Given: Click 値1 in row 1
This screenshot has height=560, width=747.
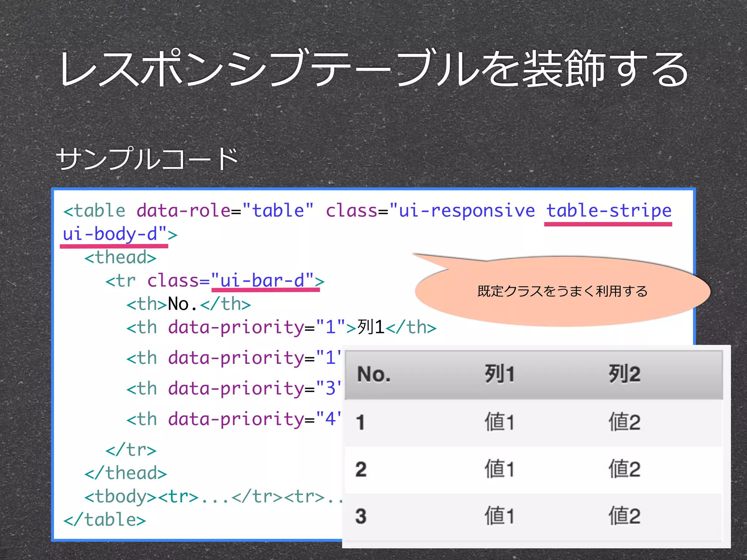Looking at the screenshot, I should [x=499, y=422].
